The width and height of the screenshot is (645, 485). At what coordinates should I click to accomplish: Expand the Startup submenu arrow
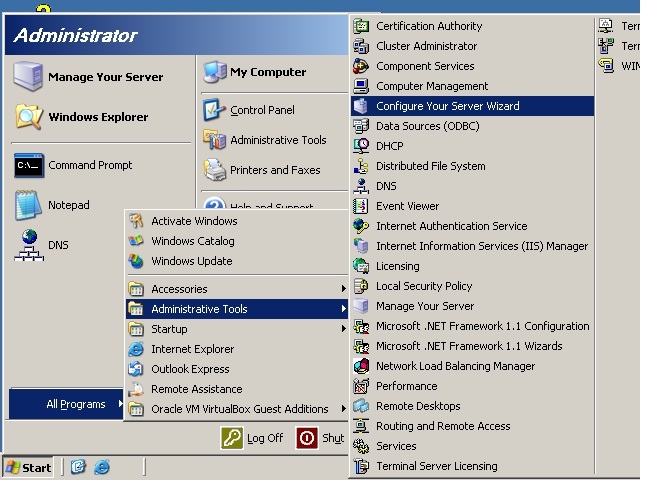click(343, 329)
